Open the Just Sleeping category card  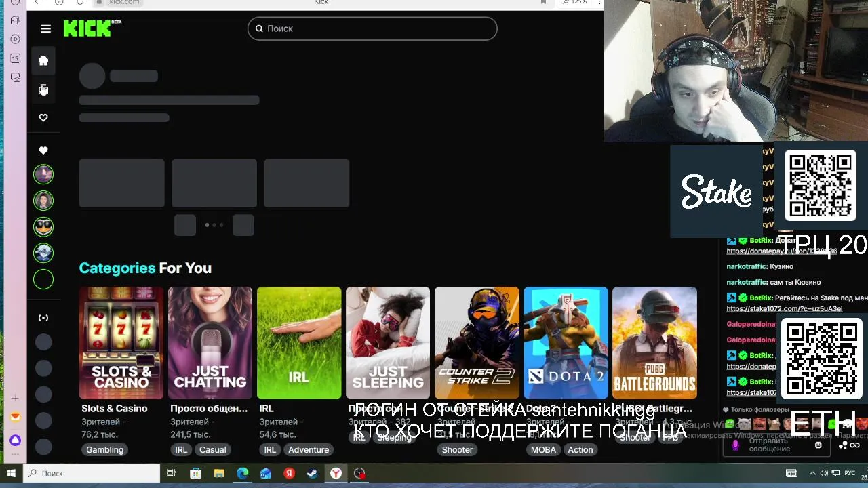(x=388, y=343)
